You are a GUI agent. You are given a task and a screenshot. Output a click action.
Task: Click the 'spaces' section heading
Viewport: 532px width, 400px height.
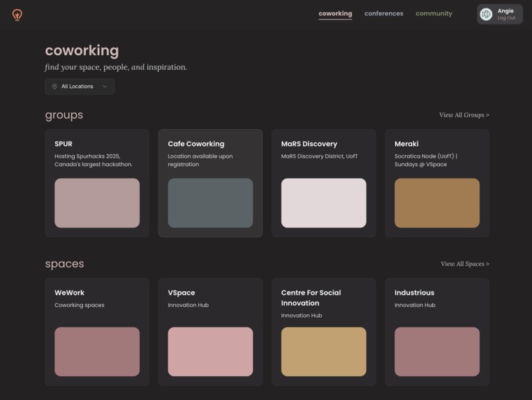click(64, 264)
